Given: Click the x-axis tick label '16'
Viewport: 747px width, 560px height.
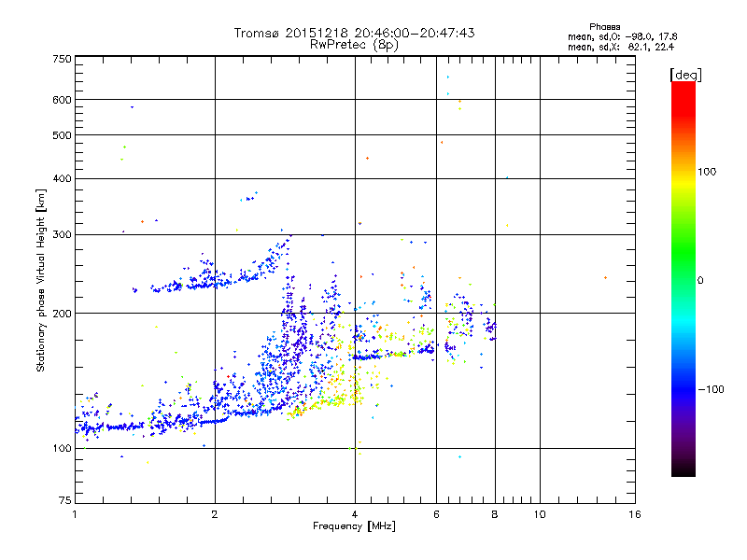Looking at the screenshot, I should pyautogui.click(x=635, y=514).
